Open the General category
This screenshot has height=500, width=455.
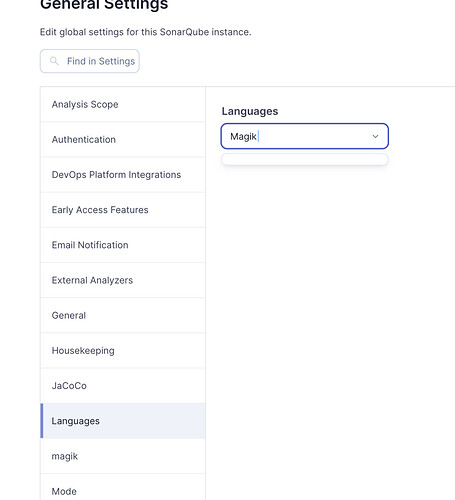pyautogui.click(x=123, y=315)
